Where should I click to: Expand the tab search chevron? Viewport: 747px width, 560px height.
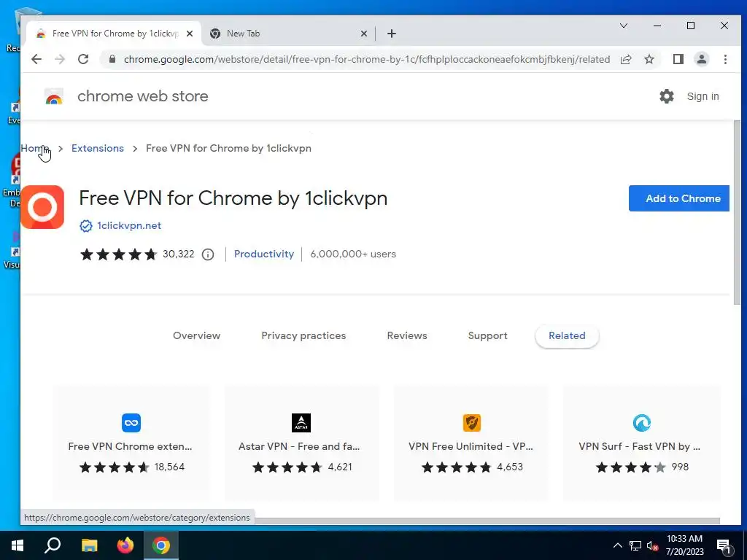pyautogui.click(x=623, y=26)
